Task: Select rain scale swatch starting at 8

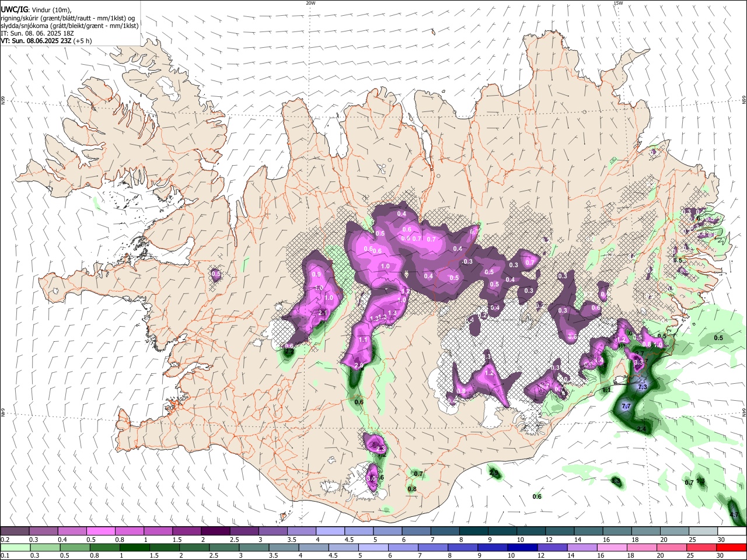Action: (x=462, y=547)
